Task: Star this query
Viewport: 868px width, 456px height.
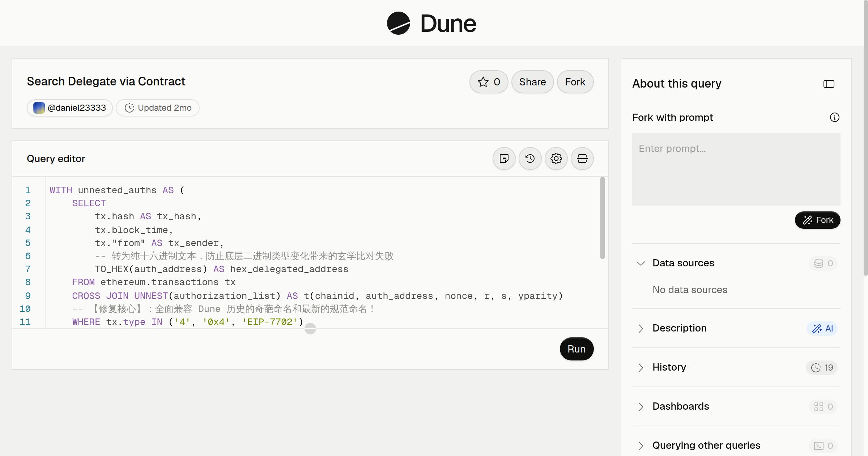Action: coord(489,82)
